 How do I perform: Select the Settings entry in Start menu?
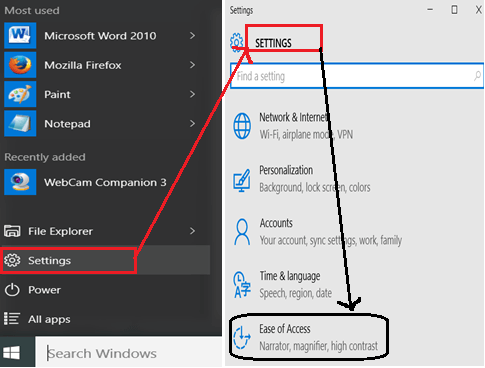pos(105,260)
